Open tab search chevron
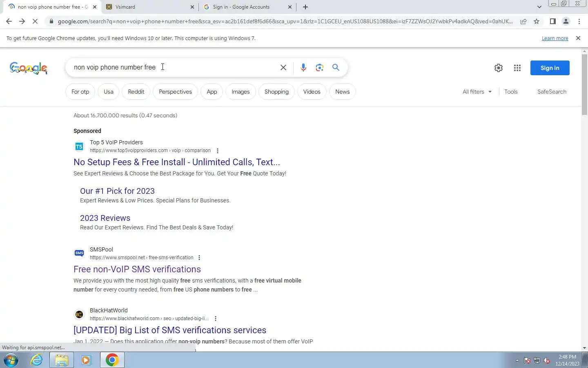The image size is (588, 368). [539, 7]
